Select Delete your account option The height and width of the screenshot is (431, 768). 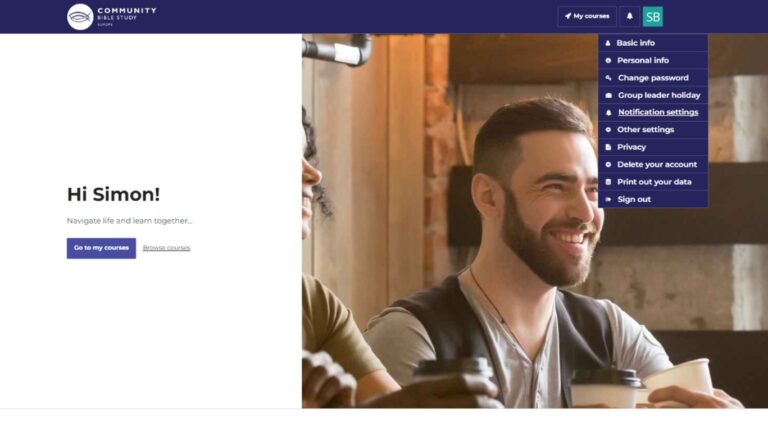[x=653, y=165]
